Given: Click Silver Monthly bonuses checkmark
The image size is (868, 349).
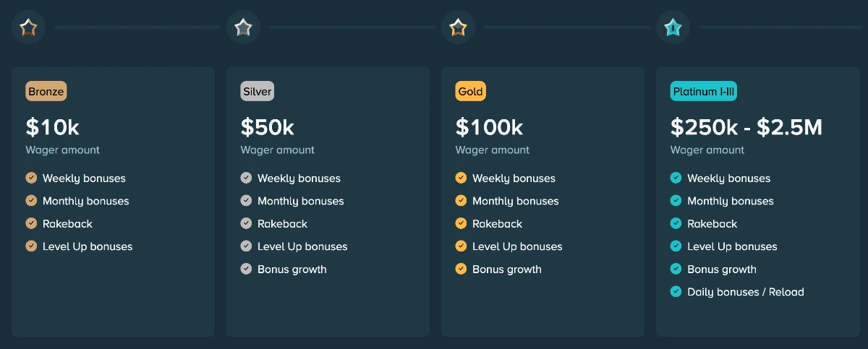Looking at the screenshot, I should pos(246,201).
